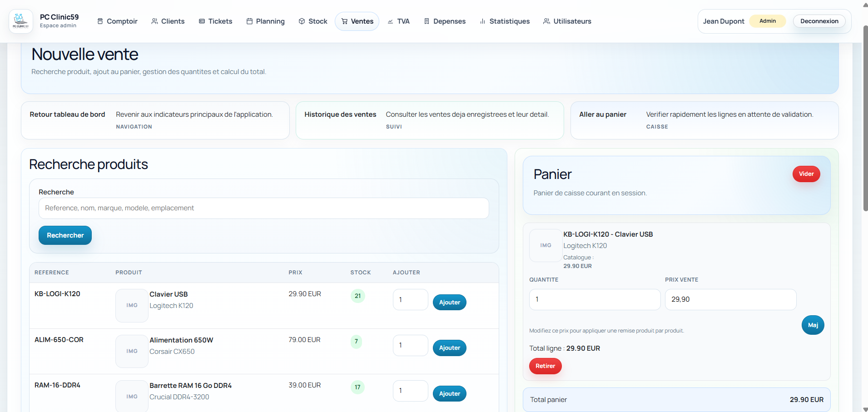Screen dimensions: 868x412
Task: Click the Statistiques bars icon
Action: coord(483,21)
